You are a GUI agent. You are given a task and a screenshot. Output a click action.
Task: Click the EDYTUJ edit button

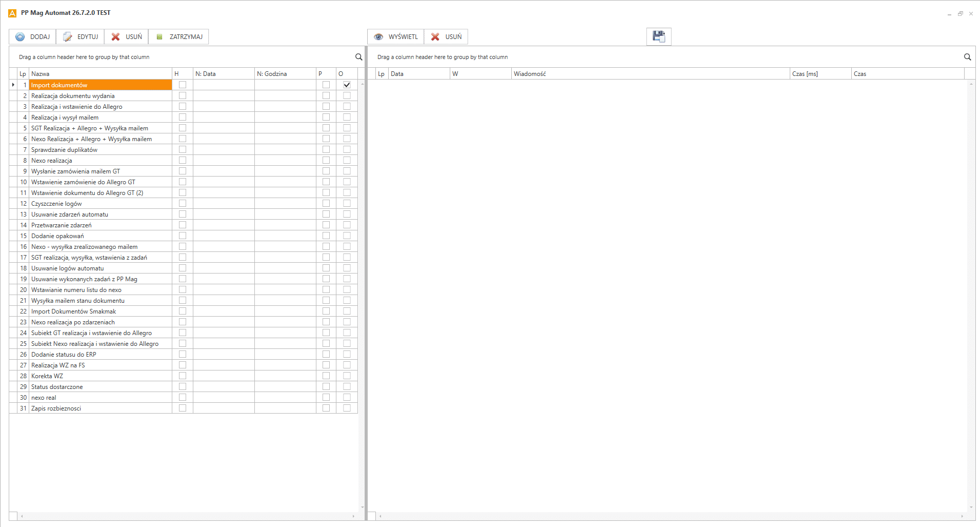click(80, 37)
